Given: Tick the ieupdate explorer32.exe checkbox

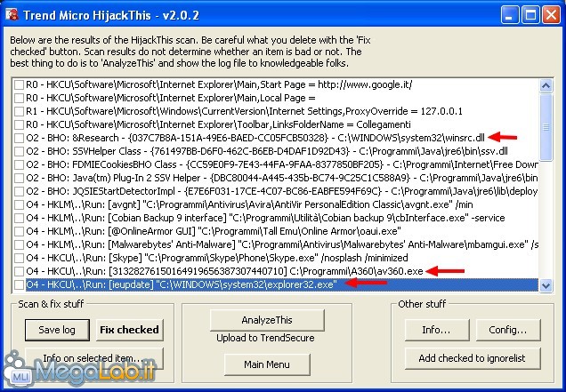Looking at the screenshot, I should click(19, 285).
